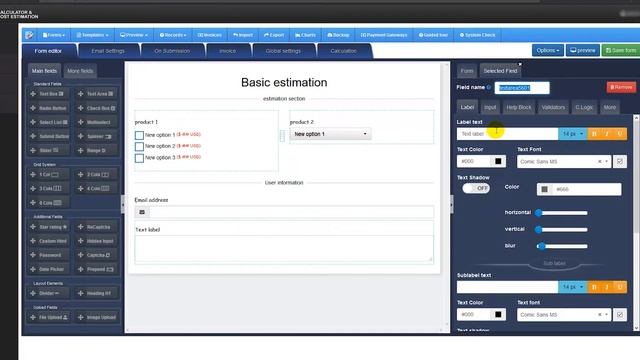Add a Star rating field
This screenshot has height=360, width=640.
click(x=49, y=227)
